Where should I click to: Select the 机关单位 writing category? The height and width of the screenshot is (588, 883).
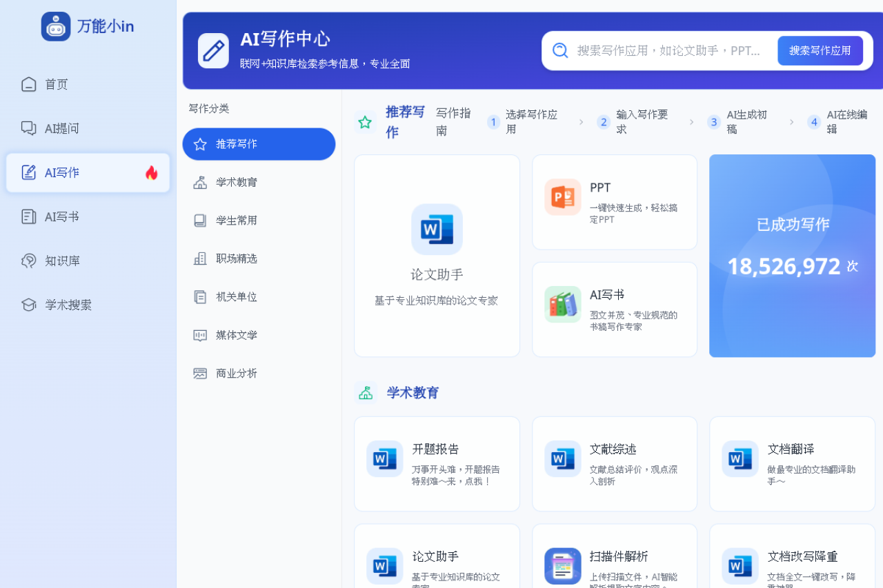point(259,297)
